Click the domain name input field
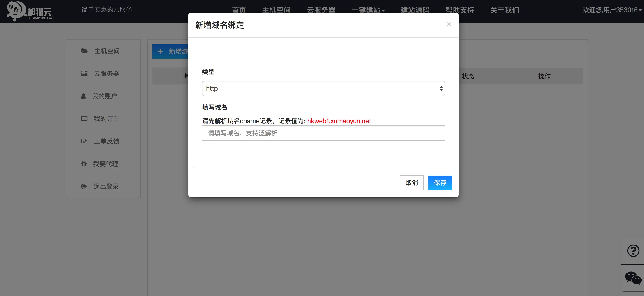 323,133
